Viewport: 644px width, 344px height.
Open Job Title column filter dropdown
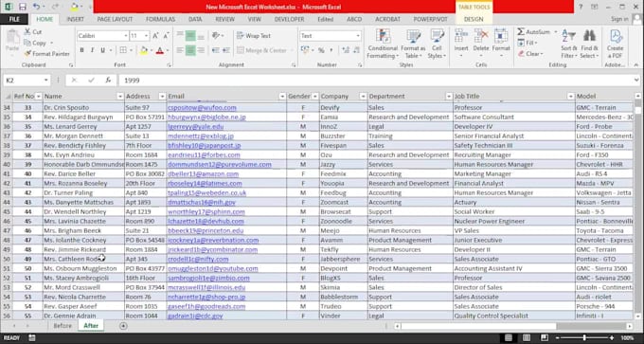[x=570, y=96]
